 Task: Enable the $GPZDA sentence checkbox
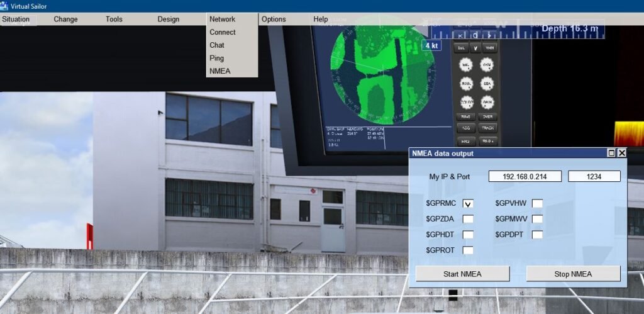click(x=468, y=219)
